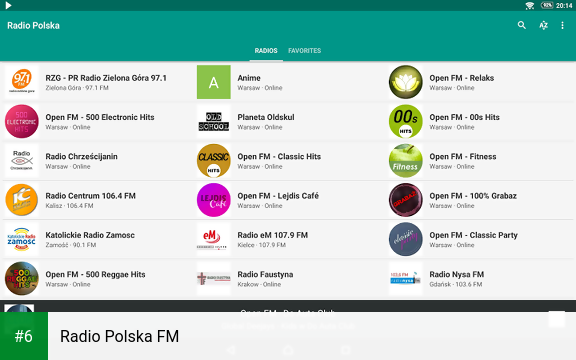Select Open FM - Relaks station
The height and width of the screenshot is (360, 576).
point(462,78)
